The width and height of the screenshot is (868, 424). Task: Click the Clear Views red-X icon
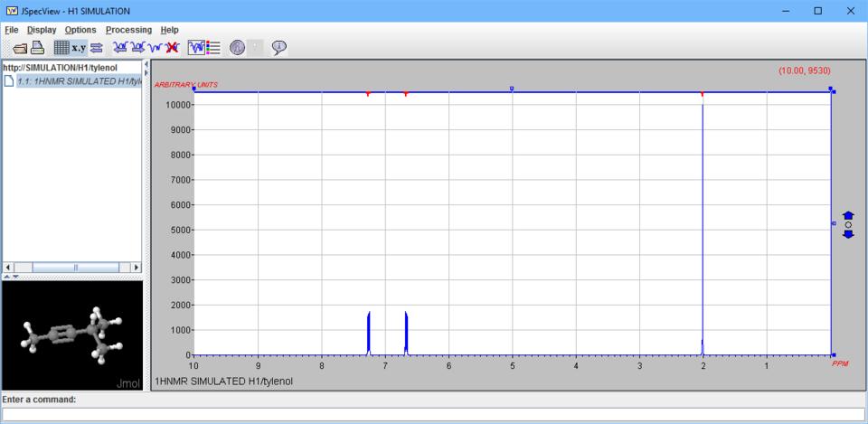(173, 47)
